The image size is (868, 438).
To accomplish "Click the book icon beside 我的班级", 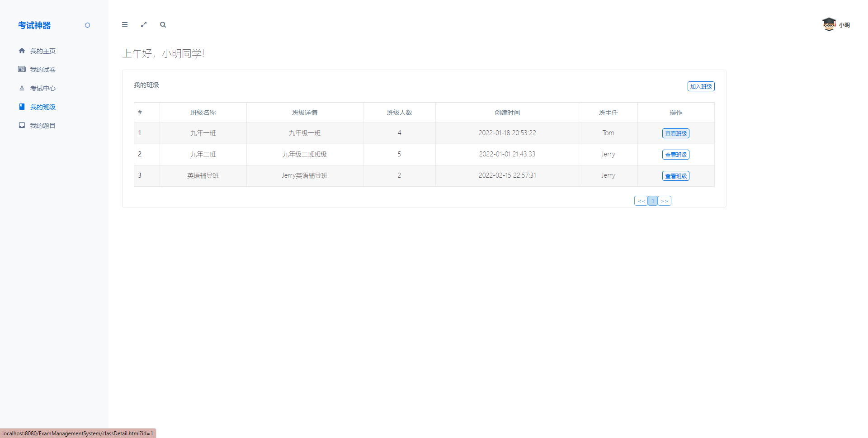I will tap(22, 107).
